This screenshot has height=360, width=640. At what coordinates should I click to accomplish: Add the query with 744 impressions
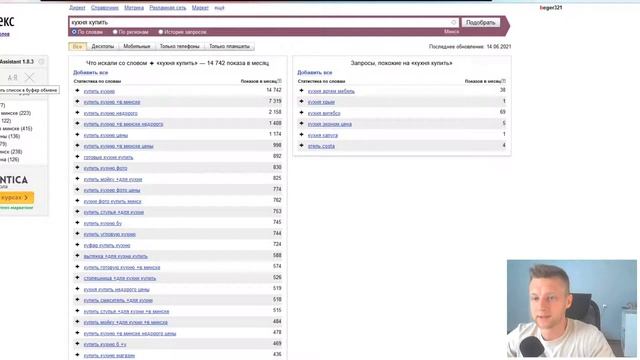[x=78, y=233]
